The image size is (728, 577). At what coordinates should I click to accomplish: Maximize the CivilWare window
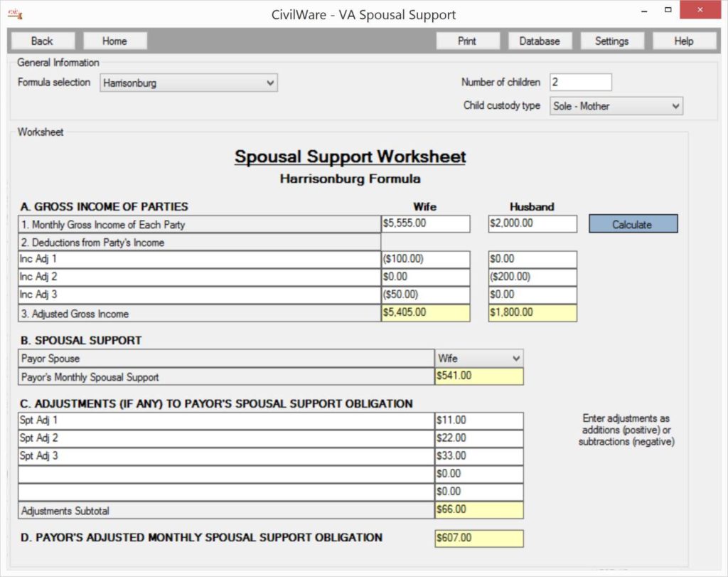pyautogui.click(x=668, y=10)
